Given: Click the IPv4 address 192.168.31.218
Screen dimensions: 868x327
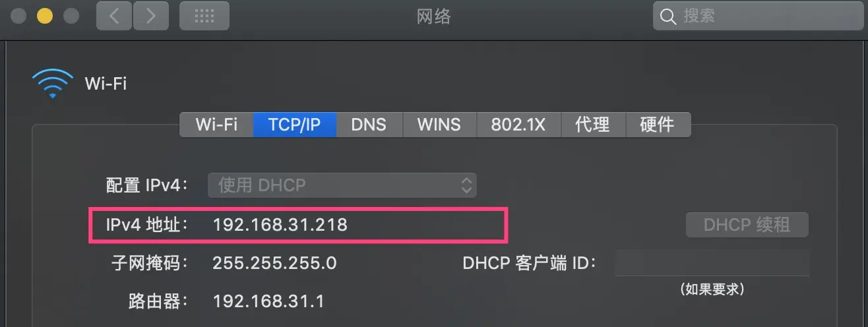Looking at the screenshot, I should tap(280, 225).
